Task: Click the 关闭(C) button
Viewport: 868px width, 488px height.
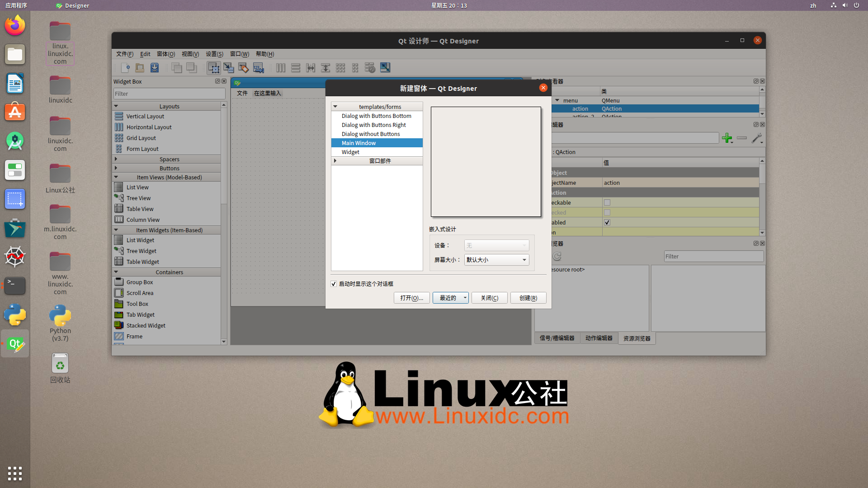Action: click(489, 298)
